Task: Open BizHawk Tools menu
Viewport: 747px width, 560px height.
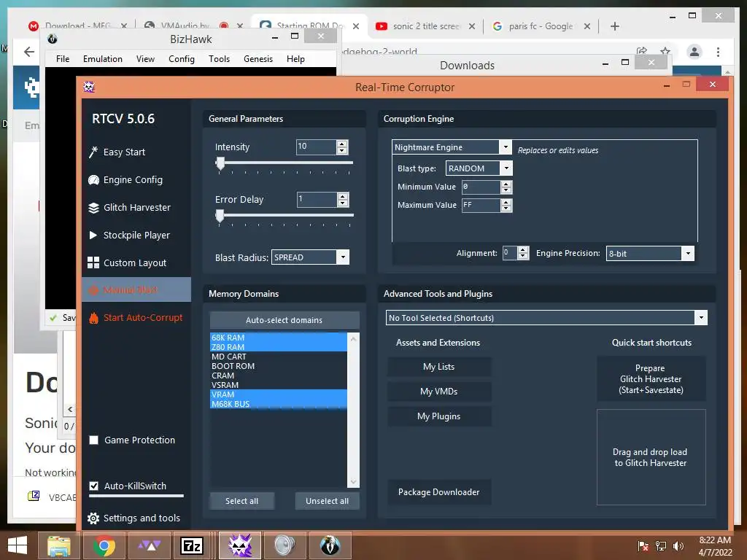Action: point(219,58)
